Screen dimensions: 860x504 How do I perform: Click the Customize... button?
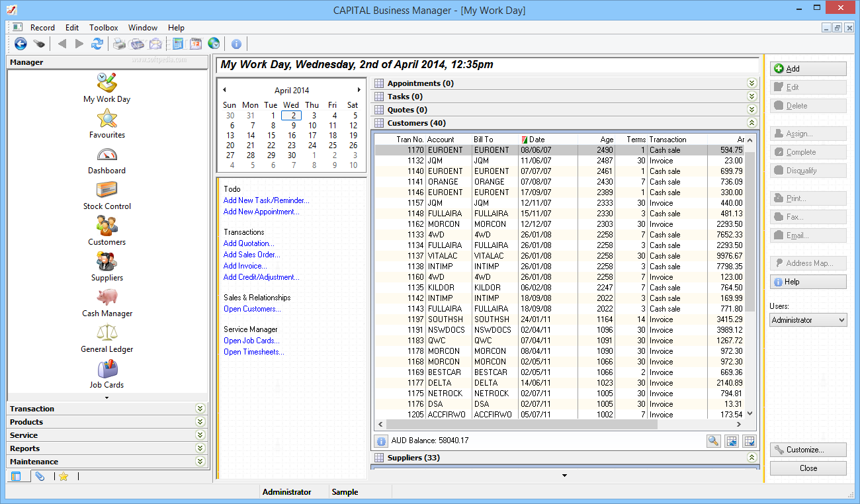coord(808,450)
